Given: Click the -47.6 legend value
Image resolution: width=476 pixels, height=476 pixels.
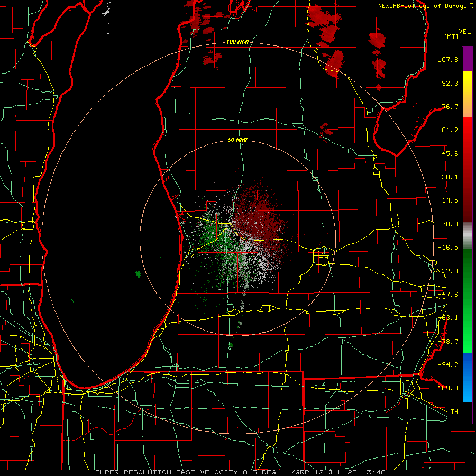Looking at the screenshot, I should click(x=448, y=295).
